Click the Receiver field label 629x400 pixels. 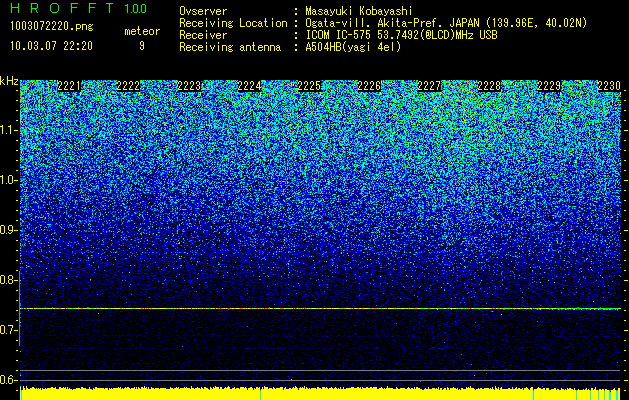(203, 35)
